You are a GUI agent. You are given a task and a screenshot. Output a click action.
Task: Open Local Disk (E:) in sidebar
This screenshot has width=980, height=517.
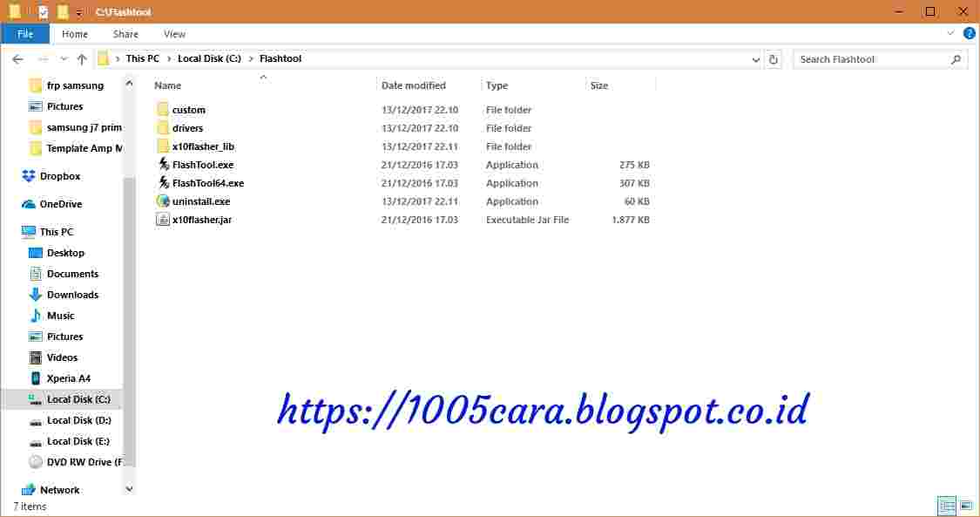70,441
